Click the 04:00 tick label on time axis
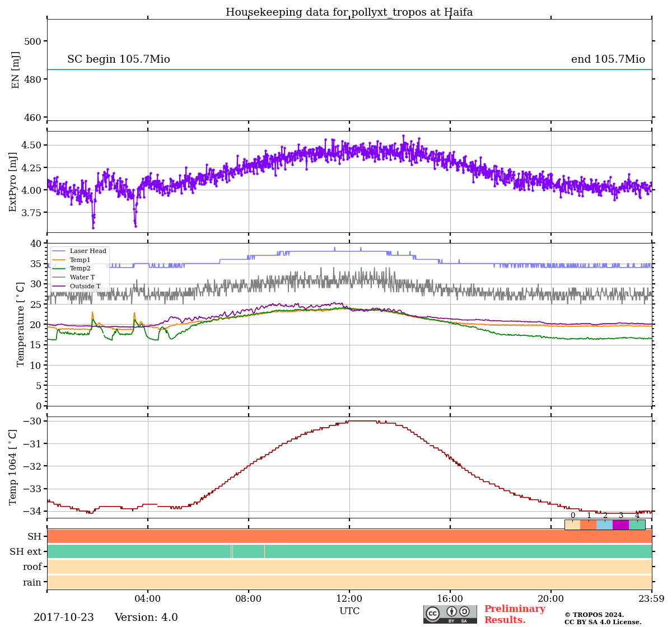Image resolution: width=672 pixels, height=627 pixels. tap(148, 599)
